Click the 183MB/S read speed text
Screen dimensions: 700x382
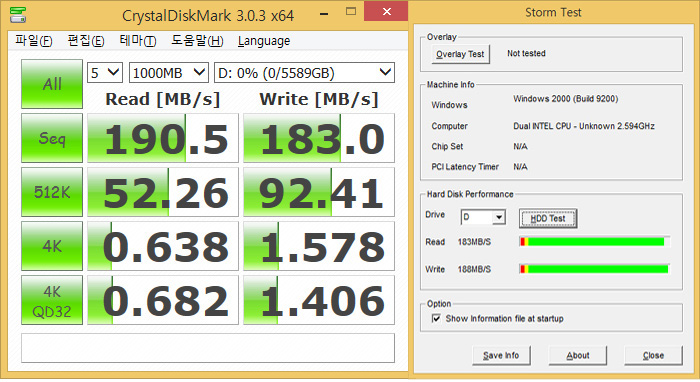pos(474,242)
